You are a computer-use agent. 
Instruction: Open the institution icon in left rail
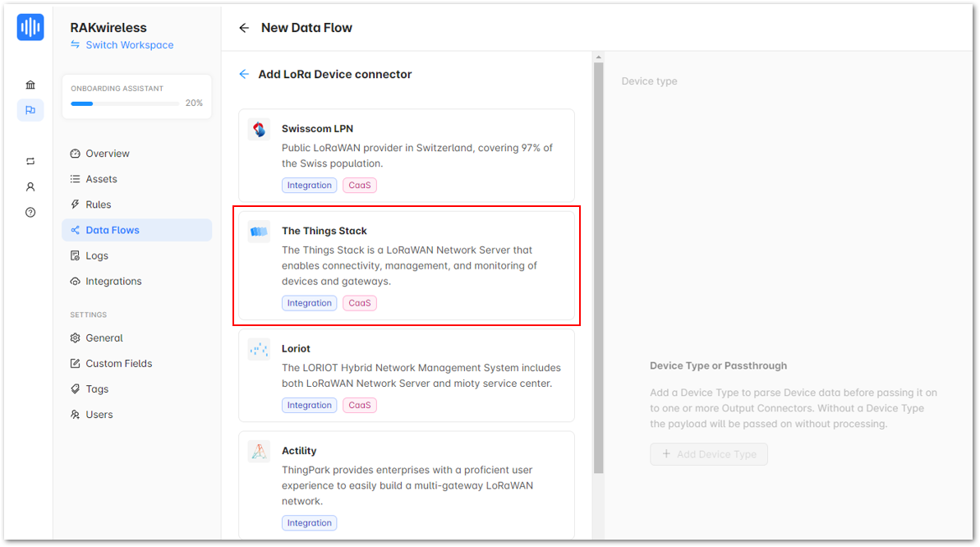pyautogui.click(x=30, y=85)
